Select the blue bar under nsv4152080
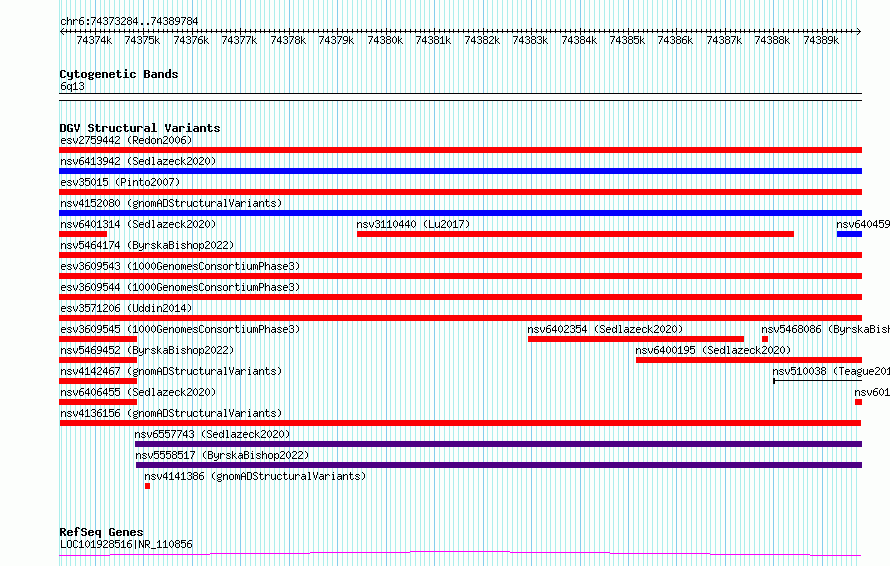The width and height of the screenshot is (890, 566). click(460, 213)
